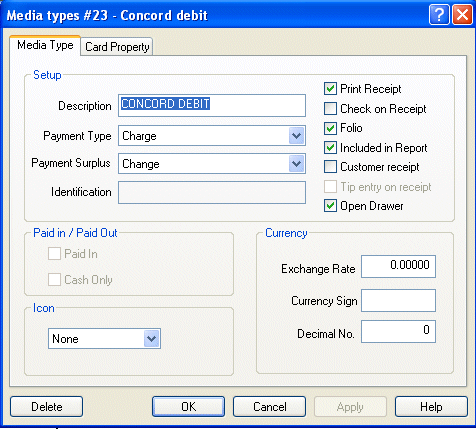
Task: Focus the Exchange Rate input box
Action: pyautogui.click(x=398, y=266)
